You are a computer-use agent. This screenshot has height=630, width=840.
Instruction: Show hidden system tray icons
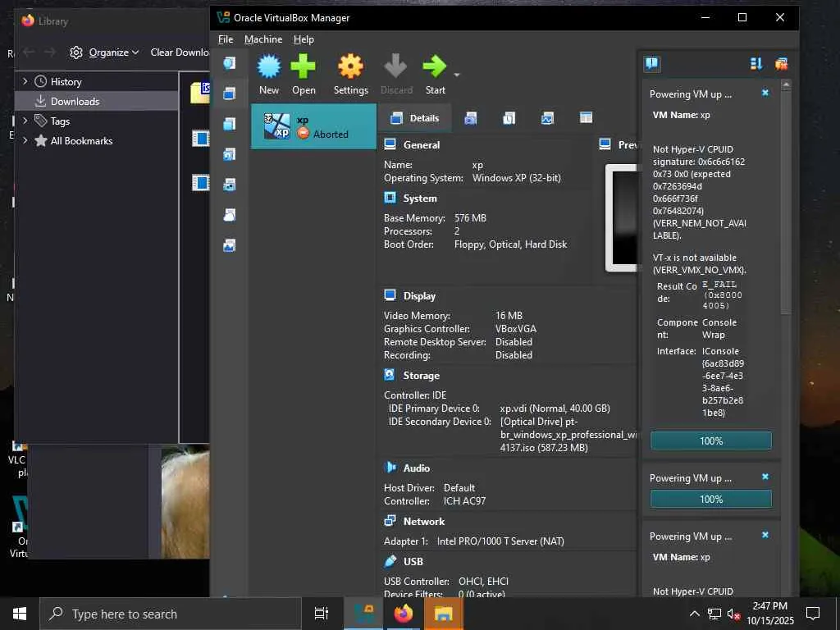coord(694,614)
